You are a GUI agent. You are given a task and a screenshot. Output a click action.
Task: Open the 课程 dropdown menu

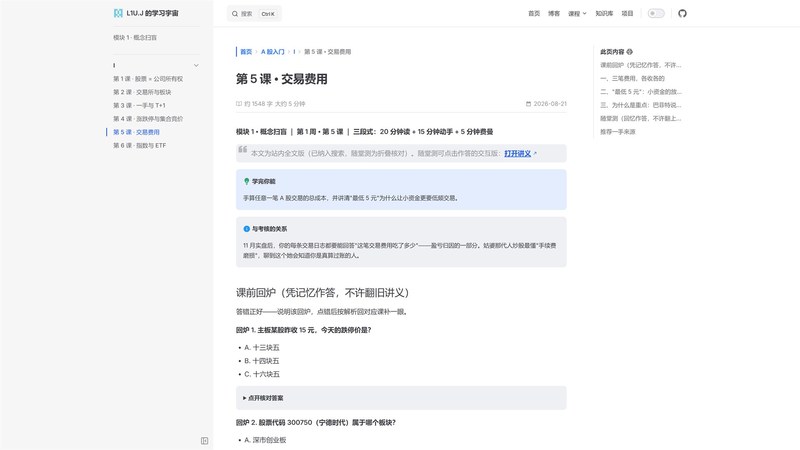point(577,14)
